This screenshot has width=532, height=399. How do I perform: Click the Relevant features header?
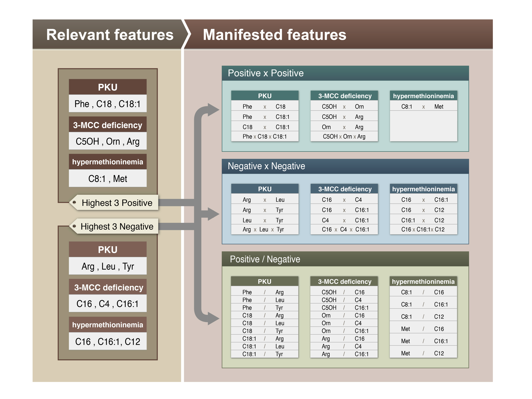point(110,34)
